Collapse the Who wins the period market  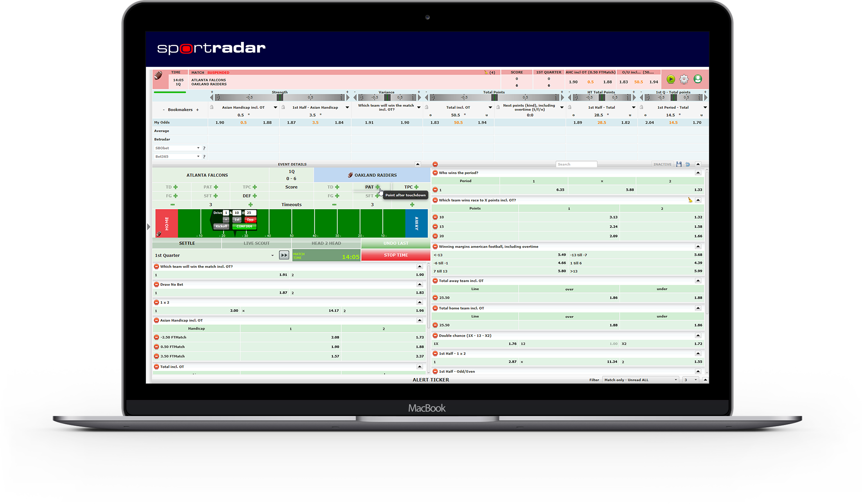(x=698, y=173)
